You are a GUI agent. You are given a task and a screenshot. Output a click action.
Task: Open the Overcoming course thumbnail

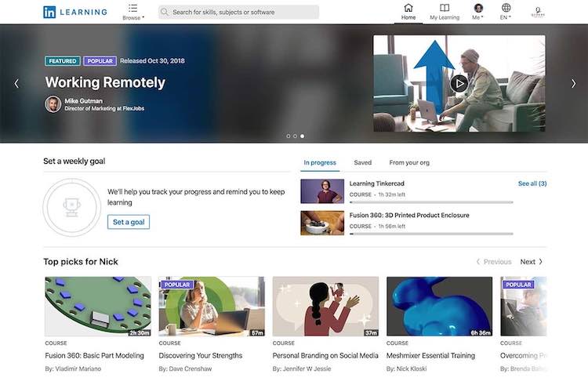click(524, 306)
